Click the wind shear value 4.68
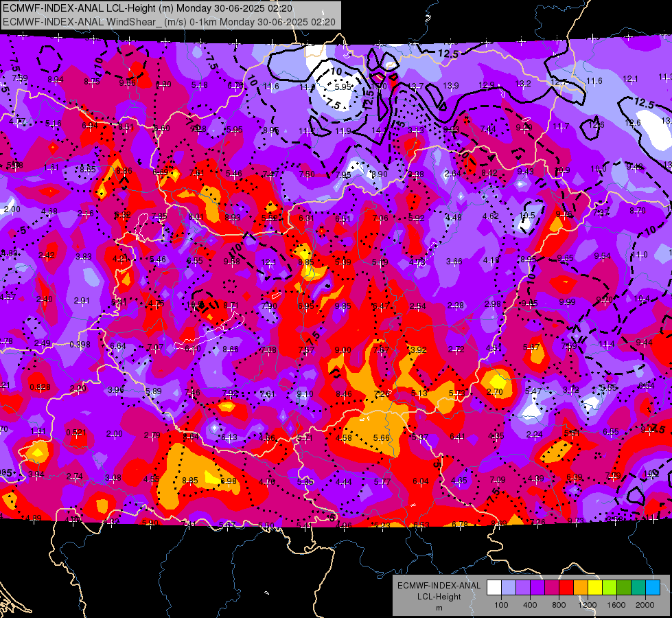Screen dimensions: 672x618 (49, 211)
